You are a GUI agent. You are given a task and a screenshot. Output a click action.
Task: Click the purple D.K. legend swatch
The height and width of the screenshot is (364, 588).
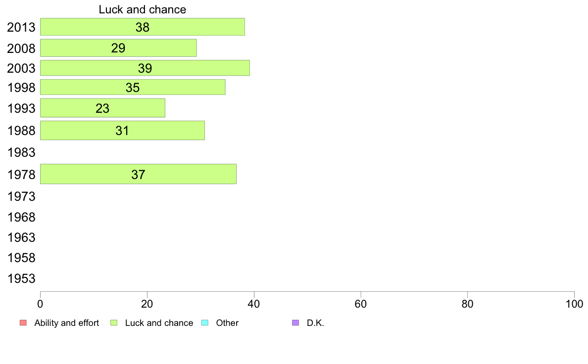tap(295, 323)
